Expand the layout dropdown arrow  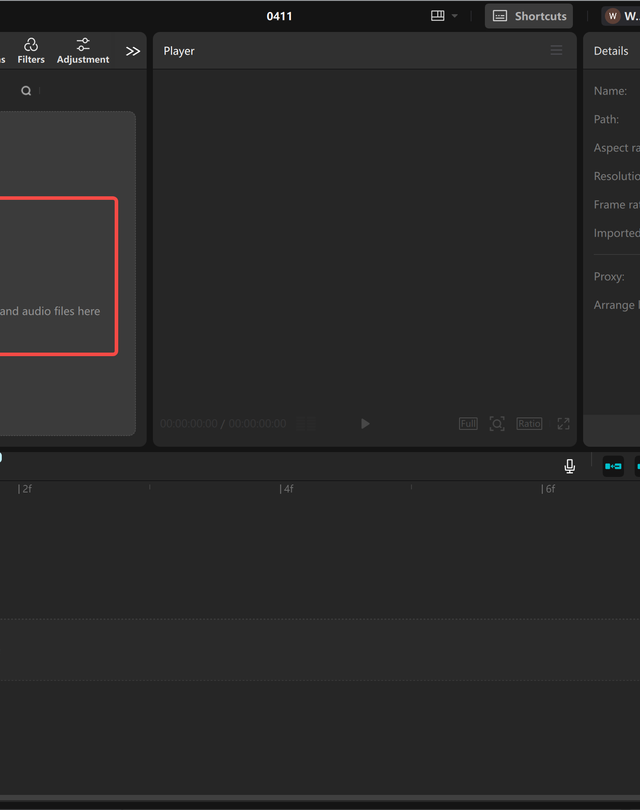pyautogui.click(x=455, y=16)
